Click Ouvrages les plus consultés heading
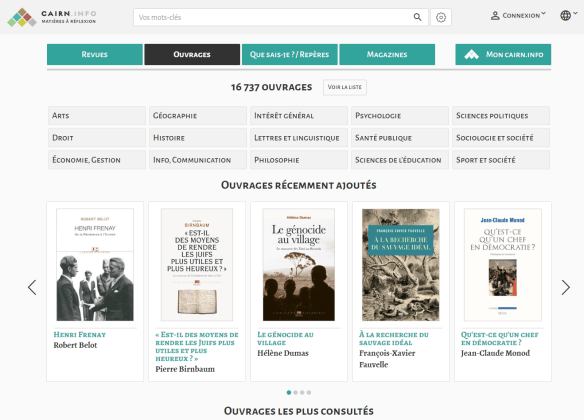The width and height of the screenshot is (584, 420). (x=299, y=411)
